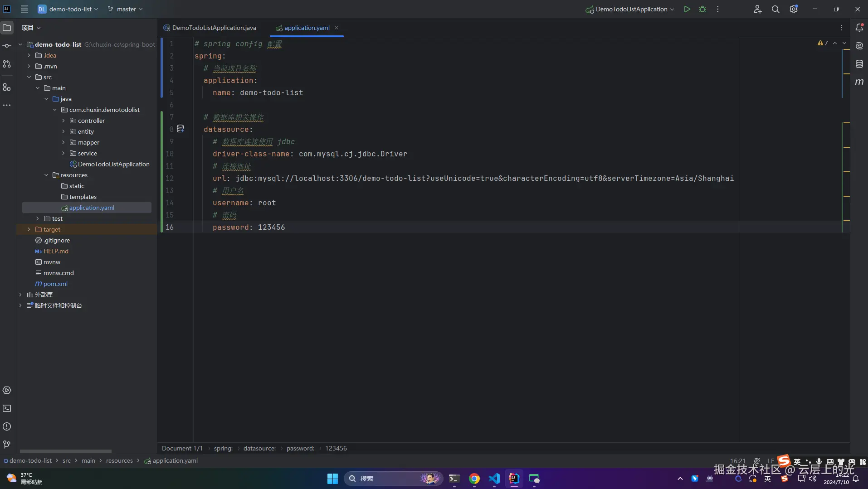Click spring: in editor breadcrumb
This screenshot has width=868, height=489.
pos(223,448)
